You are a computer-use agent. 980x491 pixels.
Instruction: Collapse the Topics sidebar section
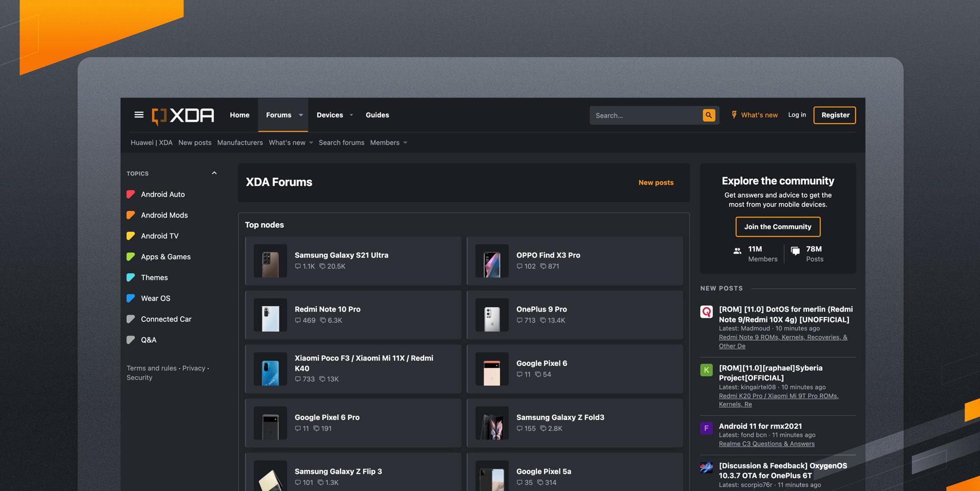214,173
